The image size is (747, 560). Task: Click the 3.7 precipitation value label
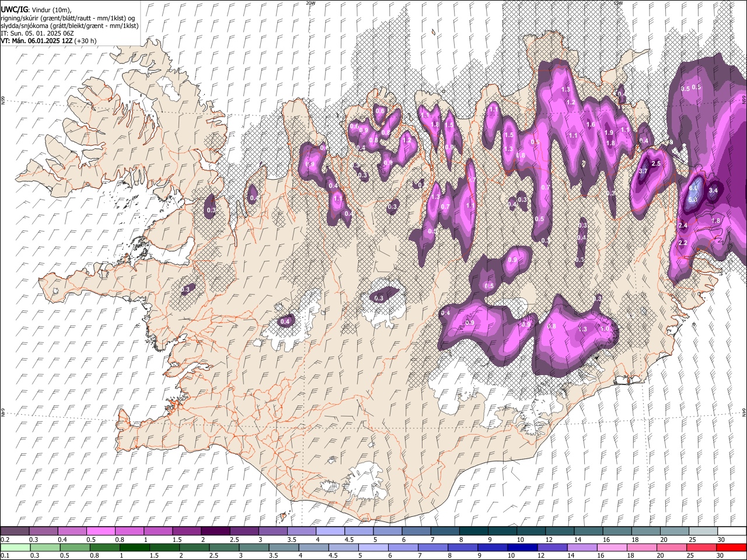pos(643,171)
